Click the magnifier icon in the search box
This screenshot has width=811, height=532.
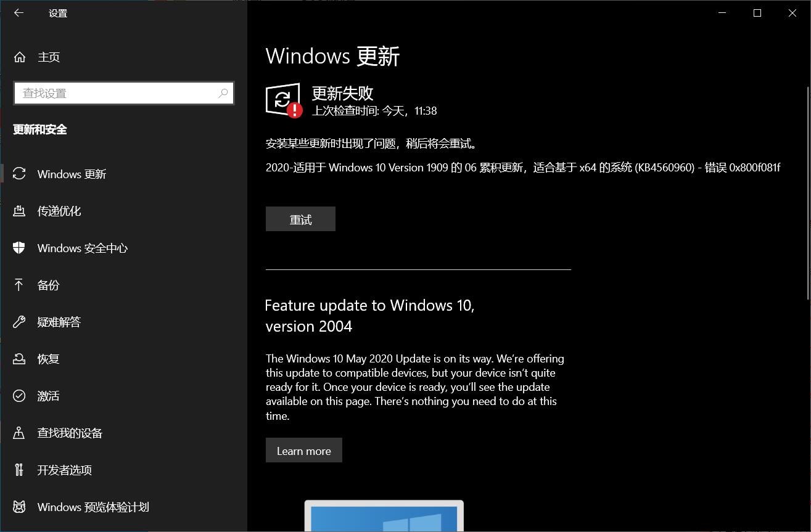223,93
